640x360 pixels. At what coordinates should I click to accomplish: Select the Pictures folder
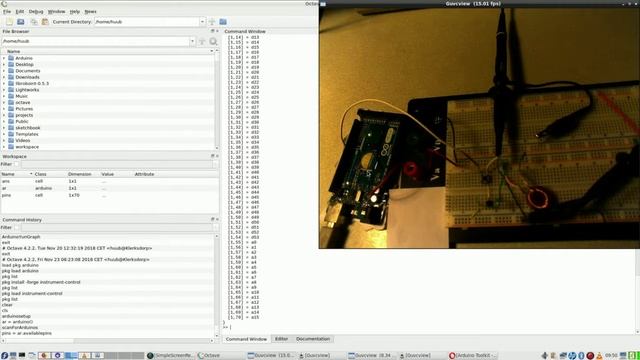tap(24, 109)
